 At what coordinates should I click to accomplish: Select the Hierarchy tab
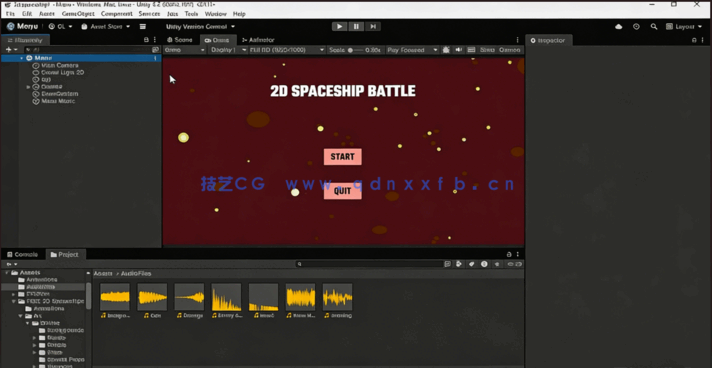point(25,40)
